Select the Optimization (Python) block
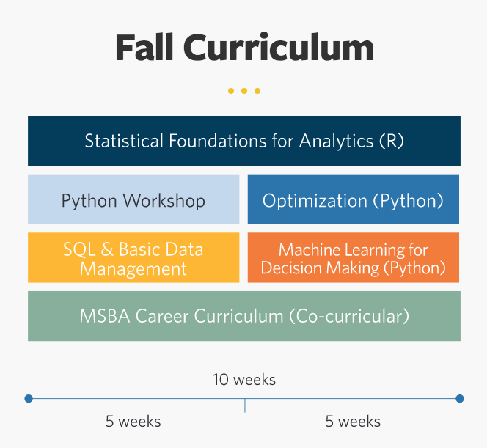Screen dimensions: 487x448 click(353, 199)
